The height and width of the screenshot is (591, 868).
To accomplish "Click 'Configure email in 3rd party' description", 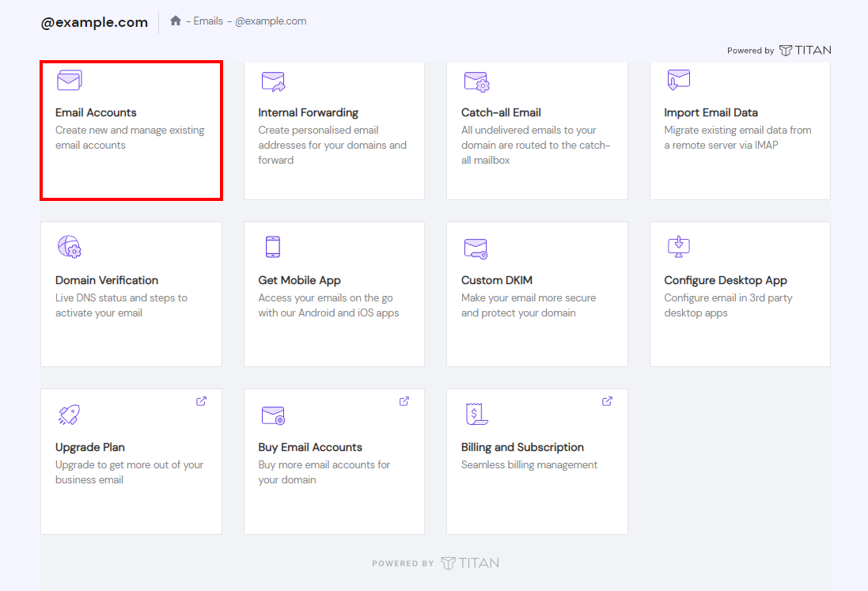I will coord(728,305).
